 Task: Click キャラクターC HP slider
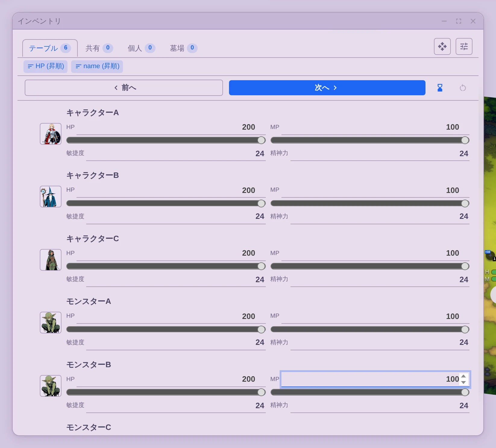[x=166, y=266]
